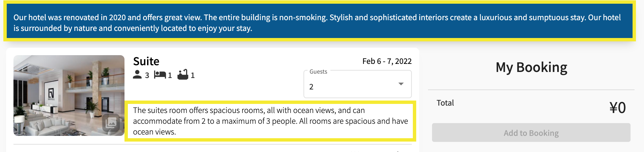Click the person capacity icon under Suite

[137, 75]
